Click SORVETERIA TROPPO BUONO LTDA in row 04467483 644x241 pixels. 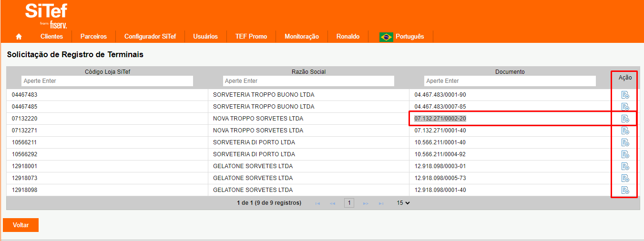[264, 95]
